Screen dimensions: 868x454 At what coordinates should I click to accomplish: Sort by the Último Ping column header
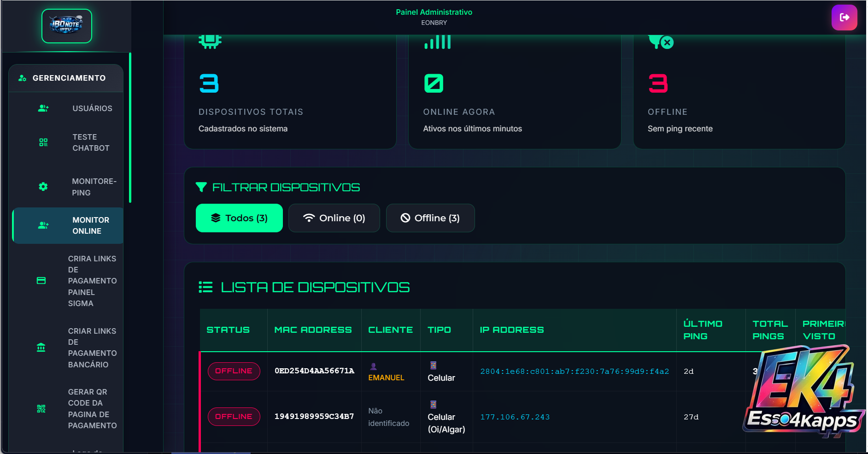(x=703, y=330)
